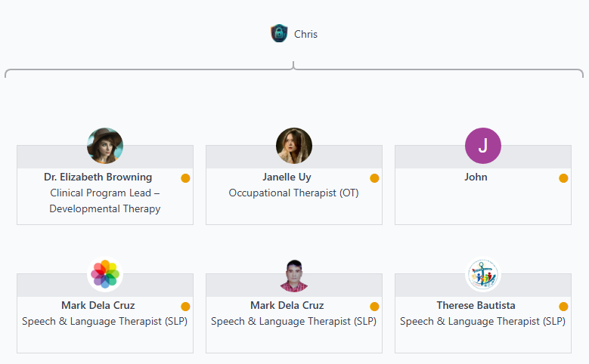Click the bracket connector line under Chris
Screen dimensions: 589x364
tap(151, 70)
